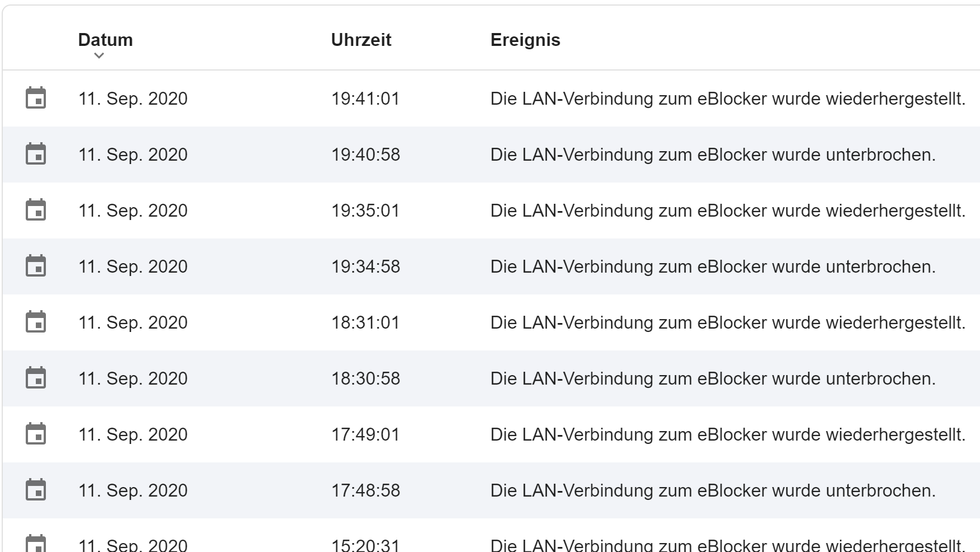Click calendar icon for 18:31:01 event
Image resolution: width=980 pixels, height=552 pixels.
36,322
